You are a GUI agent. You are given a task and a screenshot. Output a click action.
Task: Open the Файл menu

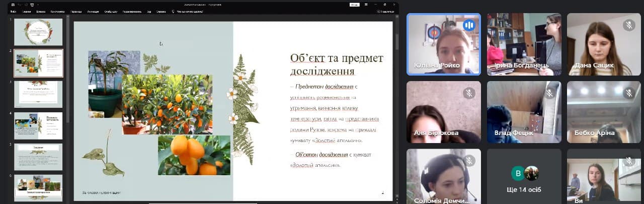pos(13,11)
